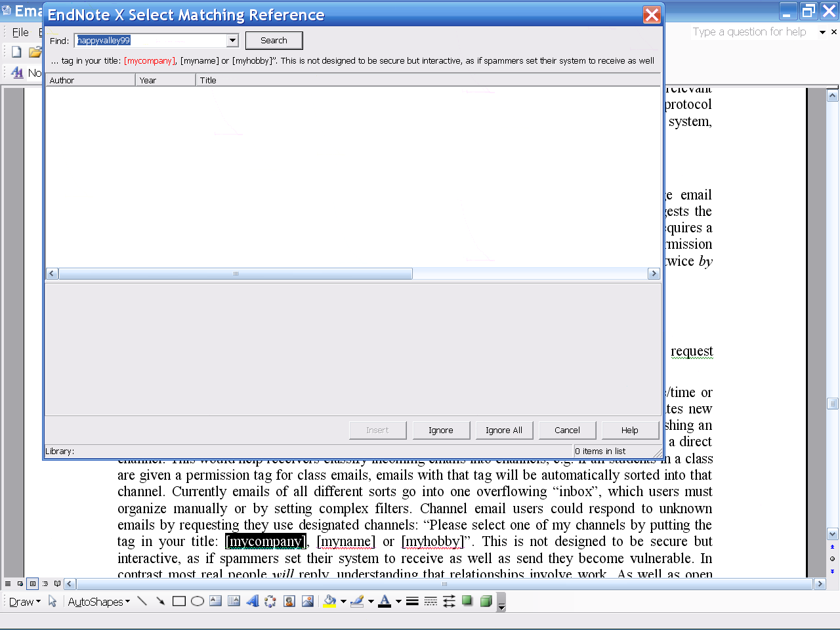840x630 pixels.
Task: Switch to Outline View
Action: pyautogui.click(x=45, y=583)
